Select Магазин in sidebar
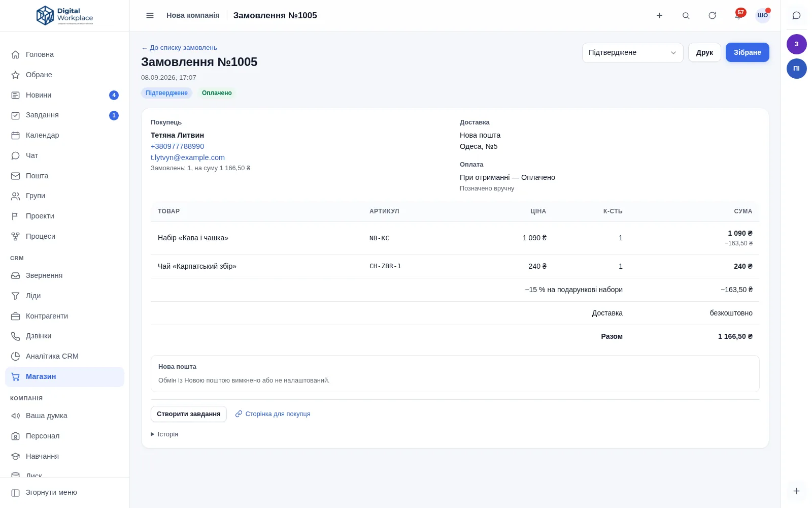The height and width of the screenshot is (508, 812). [64, 376]
